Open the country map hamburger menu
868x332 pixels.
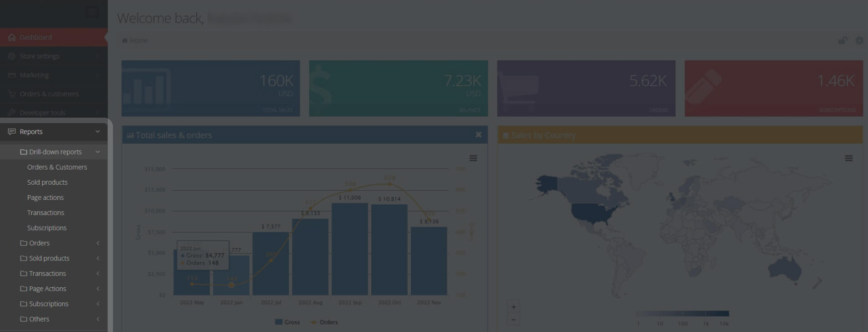849,158
